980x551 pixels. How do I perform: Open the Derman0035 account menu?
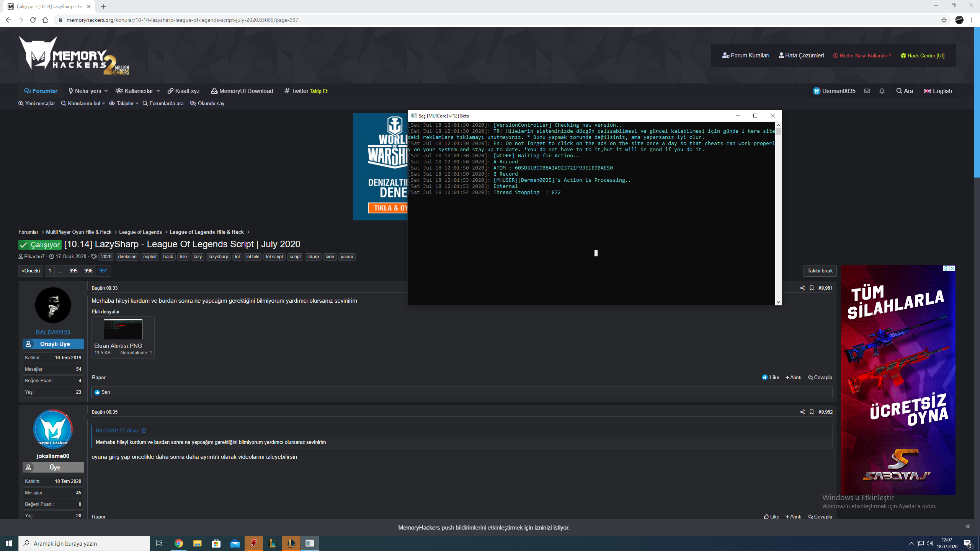834,91
